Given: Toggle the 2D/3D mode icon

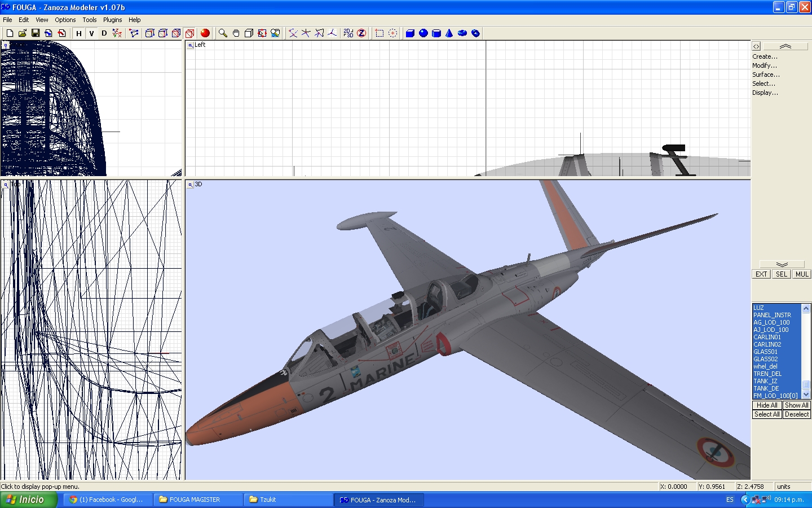Looking at the screenshot, I should (x=348, y=33).
